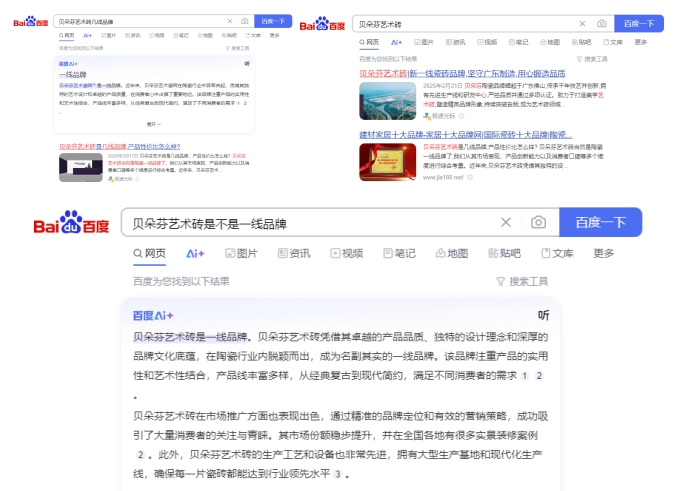Click the 极速光标 source under the top-right first result
Screen dimensions: 679x491
coord(444,116)
